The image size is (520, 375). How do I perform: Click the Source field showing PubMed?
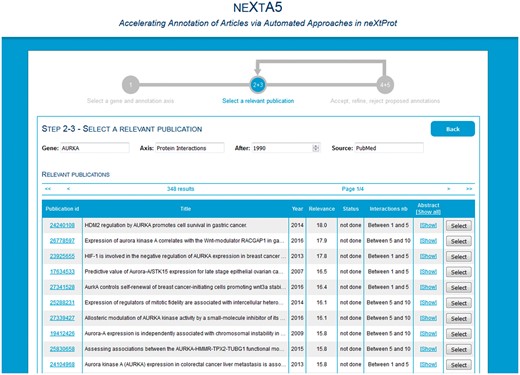389,148
